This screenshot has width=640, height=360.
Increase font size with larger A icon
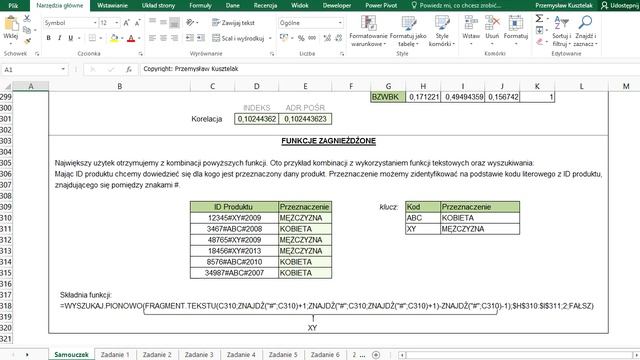click(x=127, y=23)
